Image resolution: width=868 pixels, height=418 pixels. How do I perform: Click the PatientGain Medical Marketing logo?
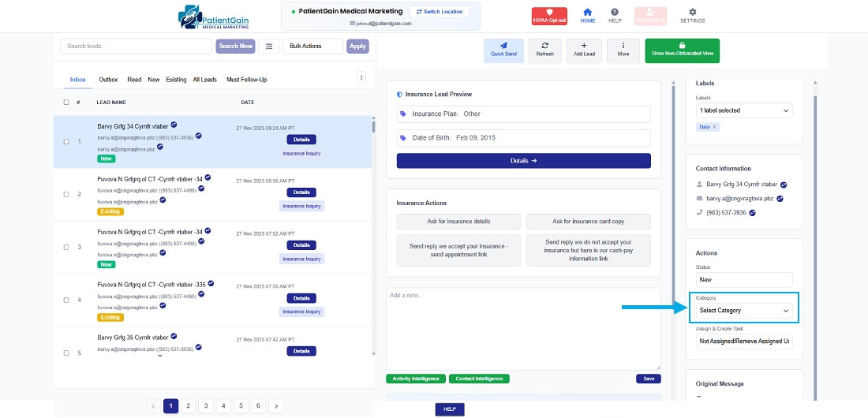[x=214, y=17]
